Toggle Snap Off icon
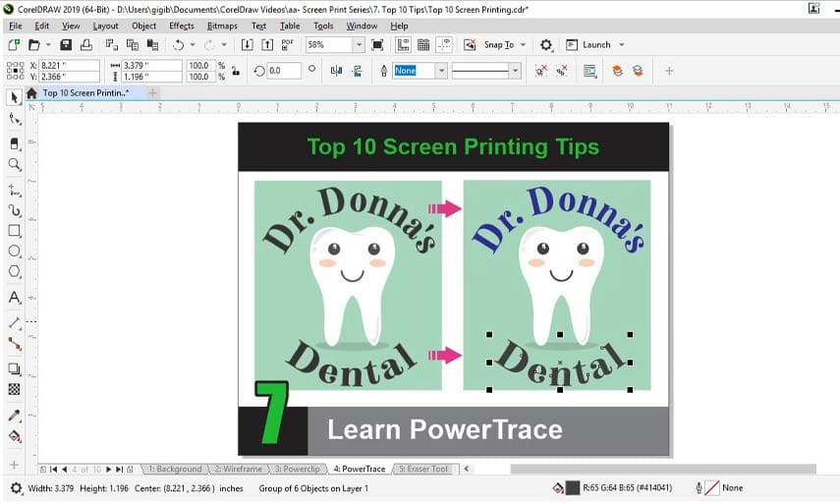Image resolution: width=840 pixels, height=504 pixels. pos(470,45)
